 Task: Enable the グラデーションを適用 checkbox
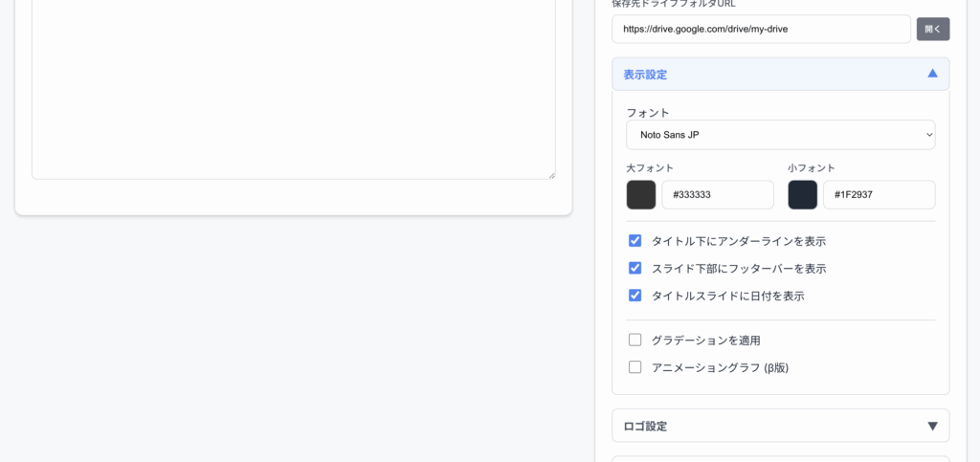[x=635, y=340]
